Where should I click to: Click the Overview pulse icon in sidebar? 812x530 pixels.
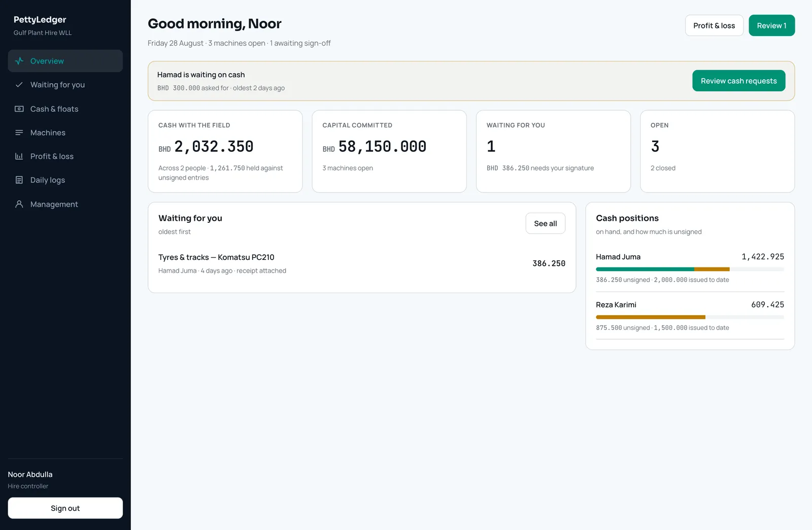click(x=19, y=61)
